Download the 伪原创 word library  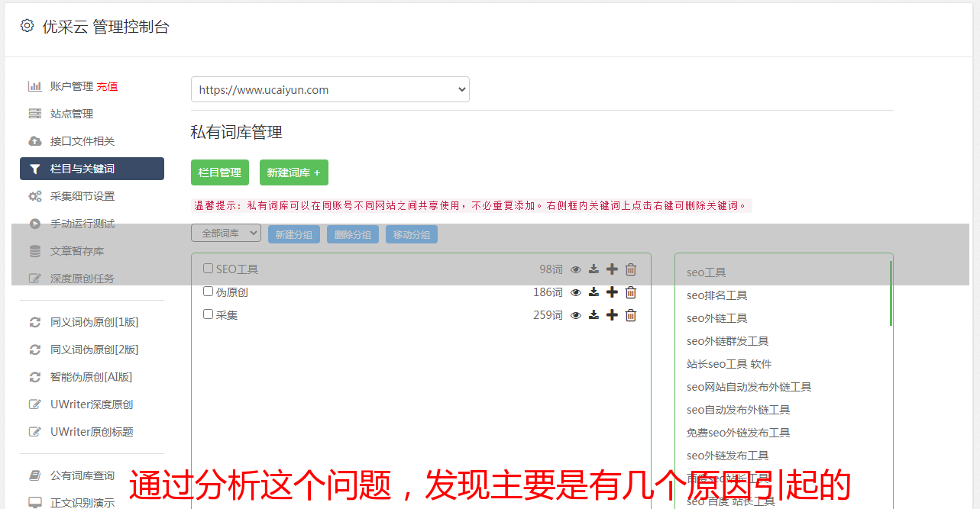(x=593, y=292)
